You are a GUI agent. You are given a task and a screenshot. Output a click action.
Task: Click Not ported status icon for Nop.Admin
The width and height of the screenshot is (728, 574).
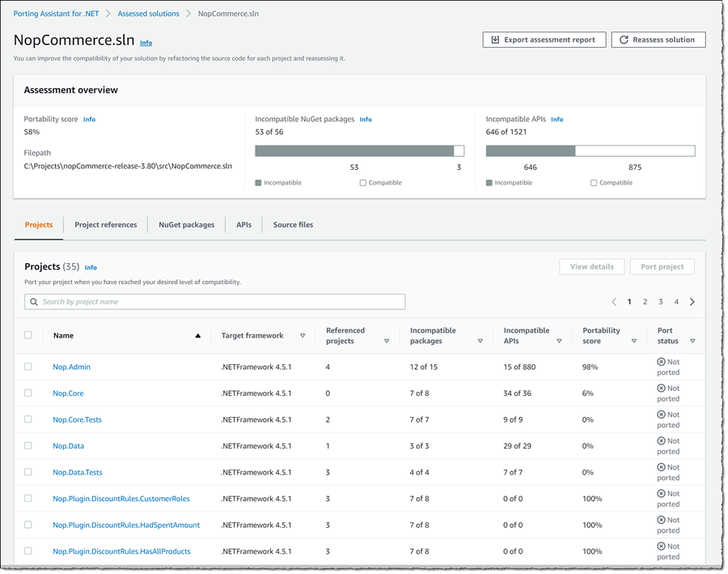(661, 362)
